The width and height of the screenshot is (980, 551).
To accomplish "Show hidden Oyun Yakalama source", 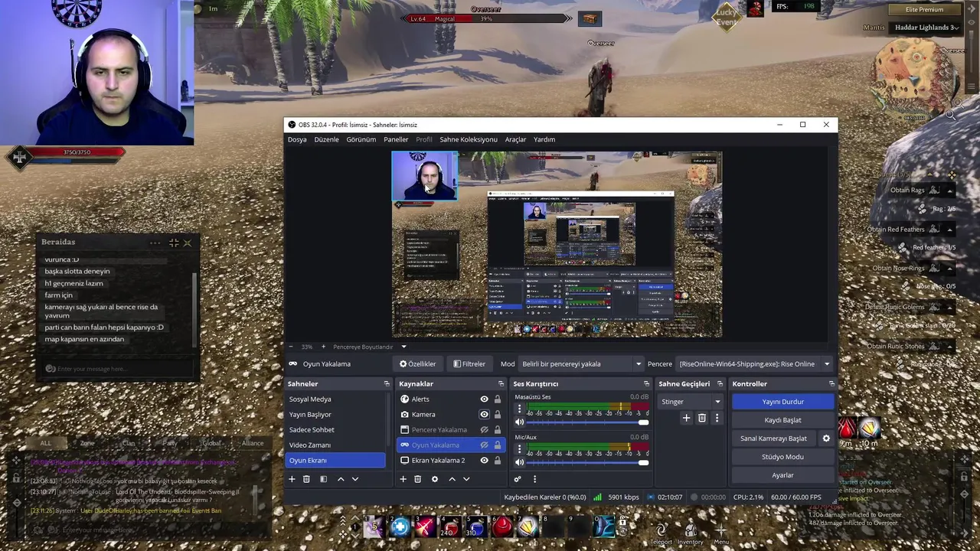I will click(x=484, y=445).
